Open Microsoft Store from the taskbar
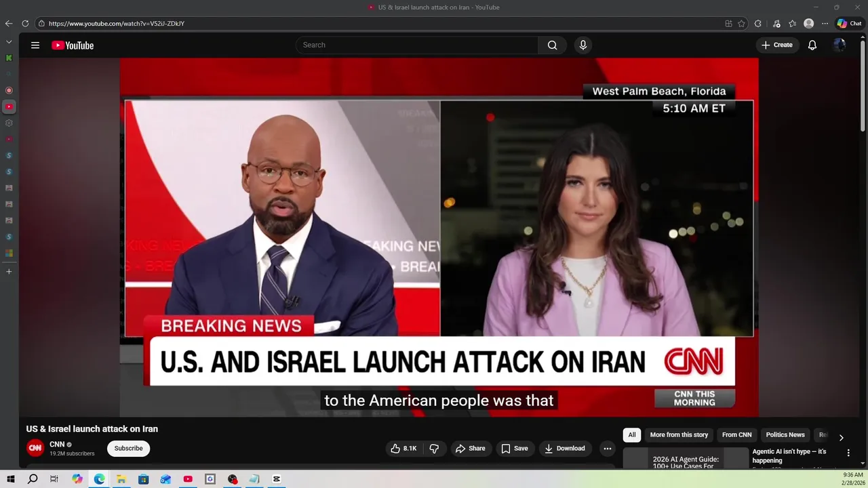Screen dimensions: 868x488 click(x=143, y=479)
